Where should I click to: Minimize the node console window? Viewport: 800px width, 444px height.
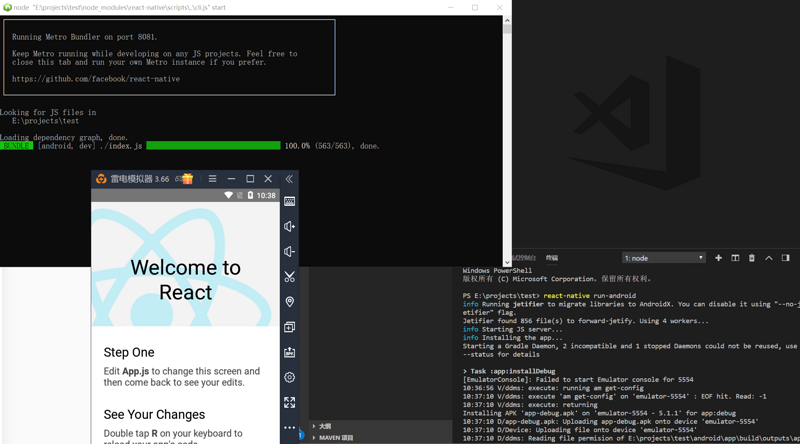point(451,7)
